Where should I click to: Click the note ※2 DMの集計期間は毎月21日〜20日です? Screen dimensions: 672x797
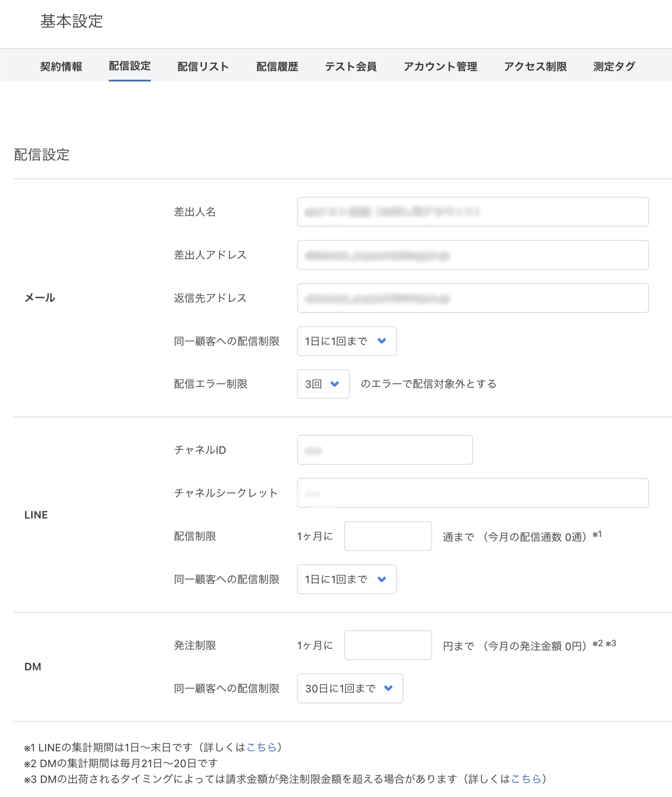121,763
